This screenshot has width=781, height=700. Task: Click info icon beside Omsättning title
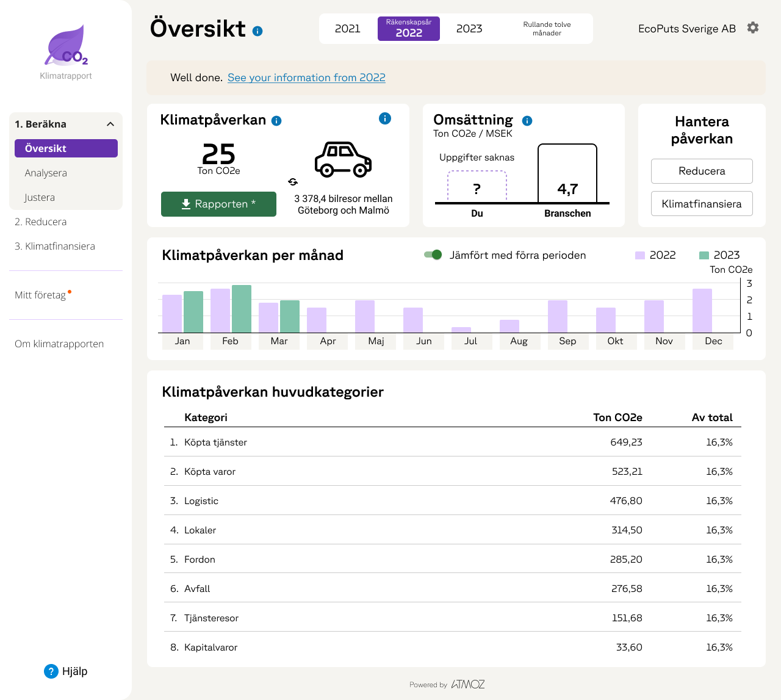click(527, 121)
